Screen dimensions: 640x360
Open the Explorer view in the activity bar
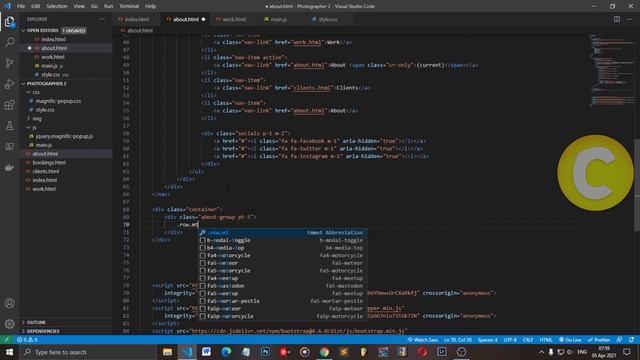coord(9,22)
